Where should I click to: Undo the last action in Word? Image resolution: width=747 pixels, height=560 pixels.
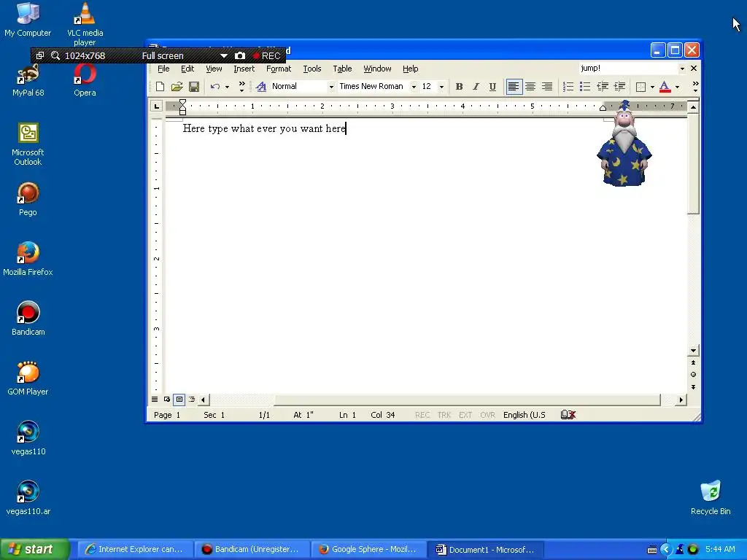tap(215, 87)
